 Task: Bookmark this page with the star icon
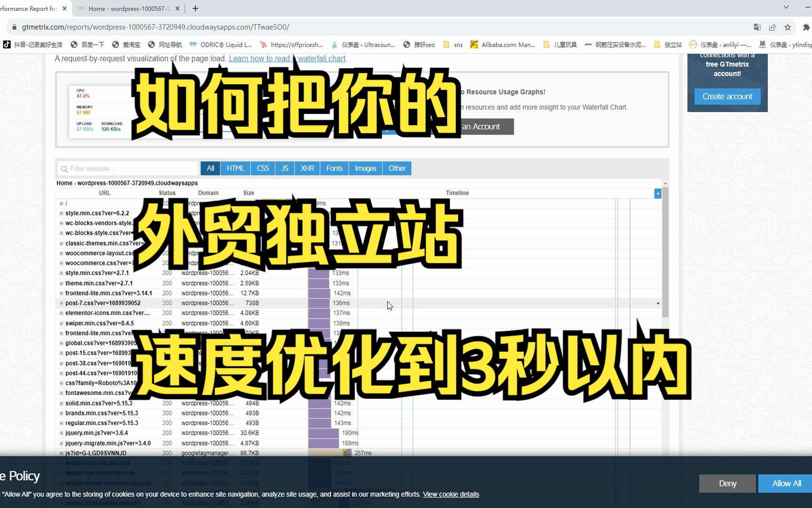point(788,27)
